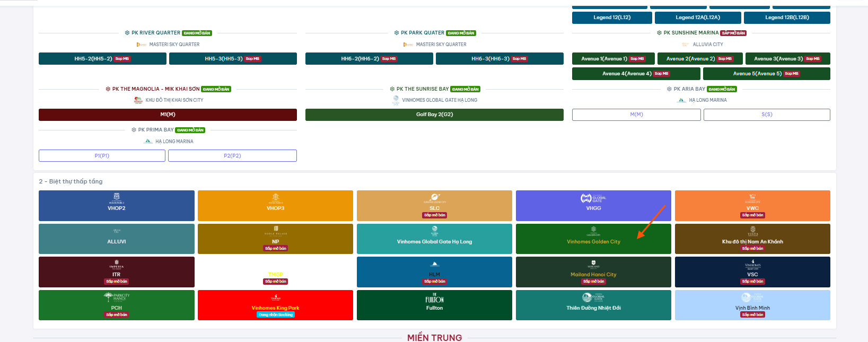The image size is (868, 342).
Task: Click the Hạ Long Marina logo under PK Aria Bay
Action: [682, 100]
